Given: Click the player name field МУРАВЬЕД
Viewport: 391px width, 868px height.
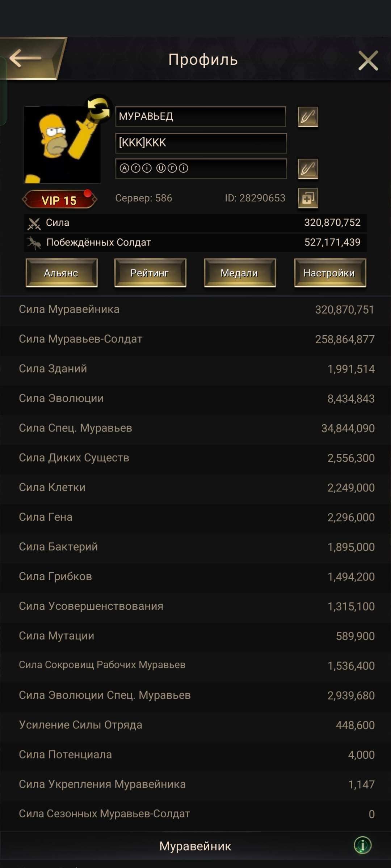Looking at the screenshot, I should (201, 116).
